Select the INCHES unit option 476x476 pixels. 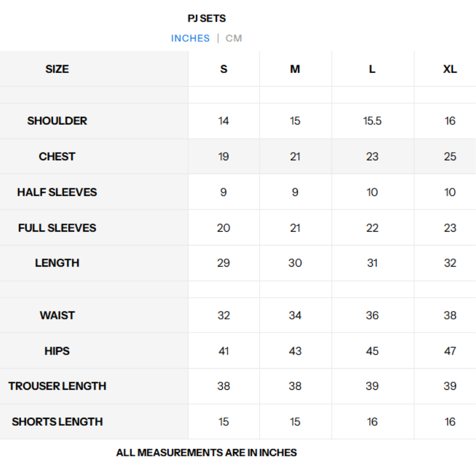(190, 38)
